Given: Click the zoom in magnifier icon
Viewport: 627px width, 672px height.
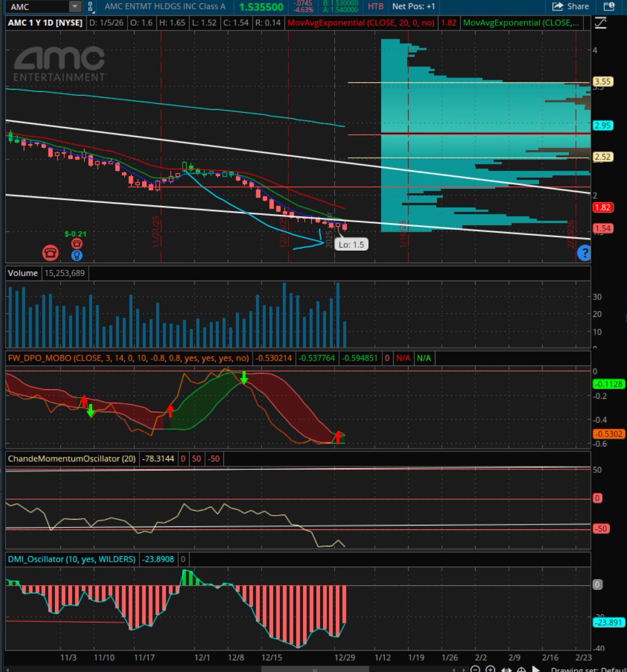Looking at the screenshot, I should coord(490,669).
